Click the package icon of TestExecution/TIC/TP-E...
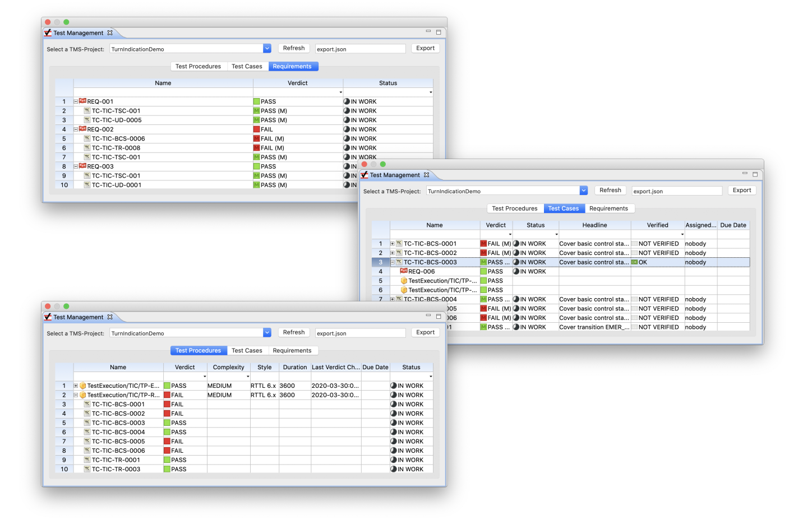 click(82, 386)
